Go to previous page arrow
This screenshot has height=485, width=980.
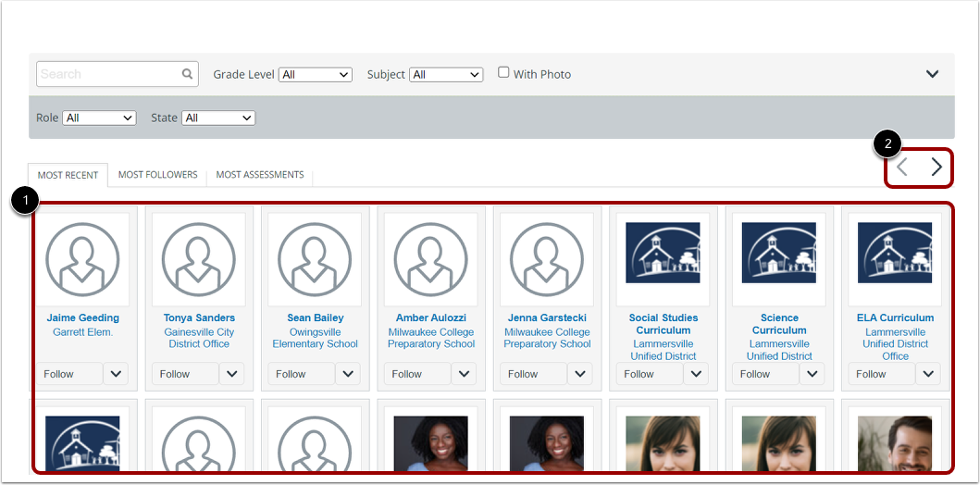tap(902, 167)
